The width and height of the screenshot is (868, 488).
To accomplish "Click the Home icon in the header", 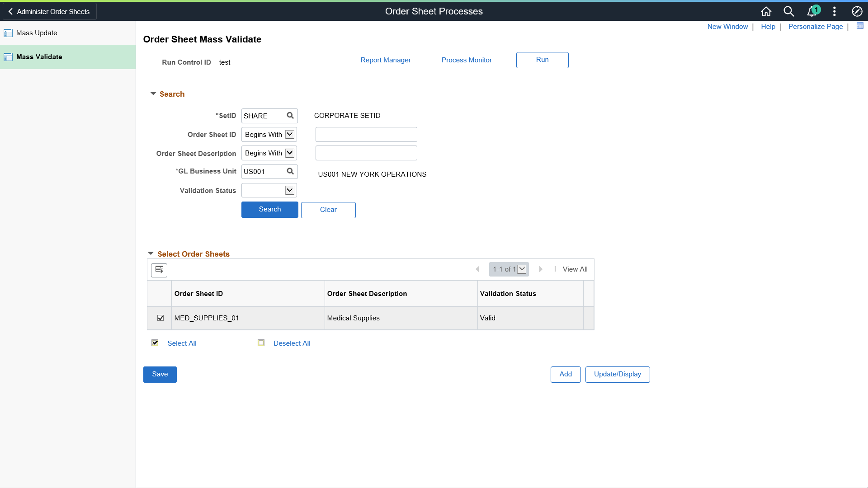I will [x=766, y=11].
